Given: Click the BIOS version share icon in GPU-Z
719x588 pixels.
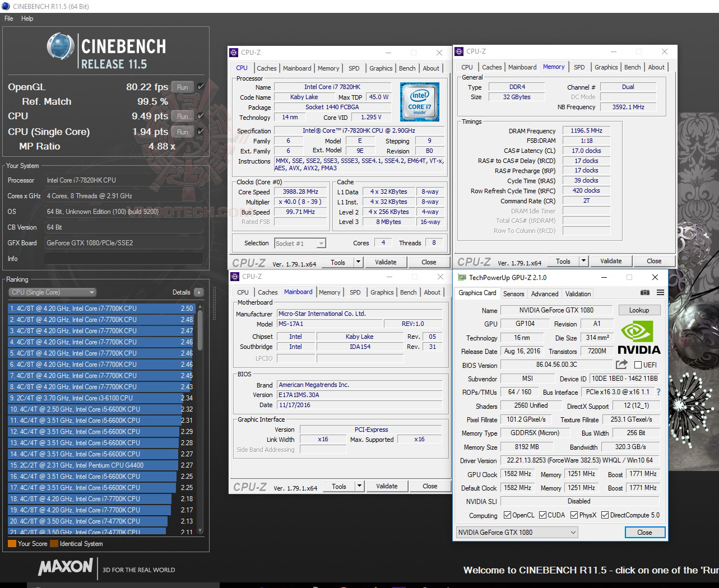Looking at the screenshot, I should [x=621, y=365].
